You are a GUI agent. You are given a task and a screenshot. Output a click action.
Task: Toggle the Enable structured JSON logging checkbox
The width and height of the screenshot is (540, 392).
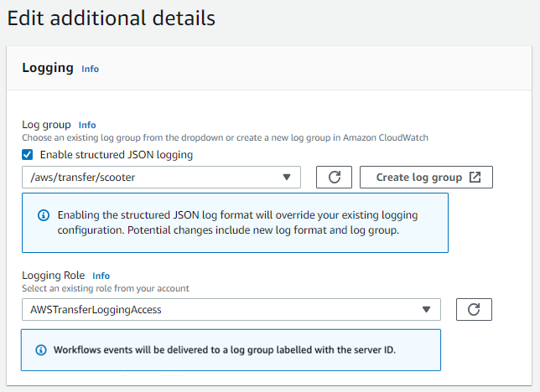coord(28,154)
